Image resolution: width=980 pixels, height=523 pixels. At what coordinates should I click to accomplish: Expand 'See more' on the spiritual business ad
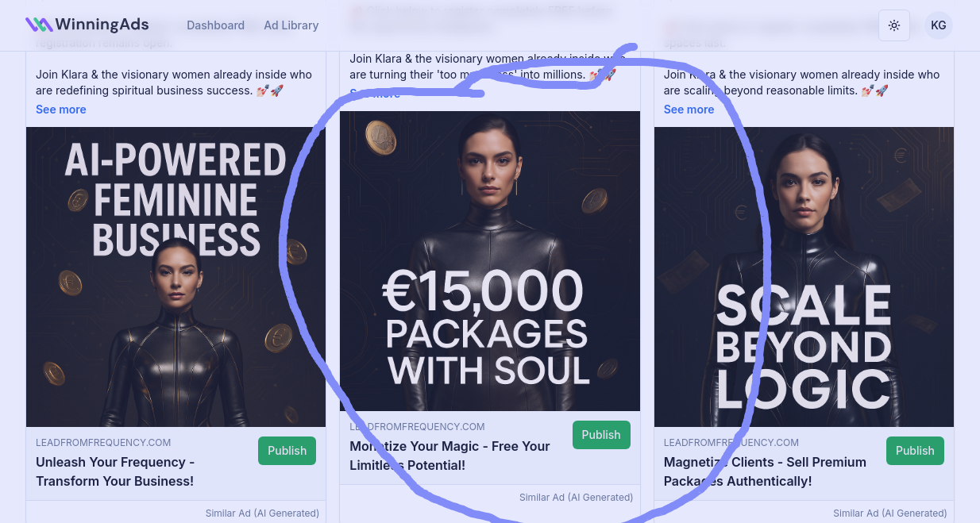pyautogui.click(x=61, y=110)
